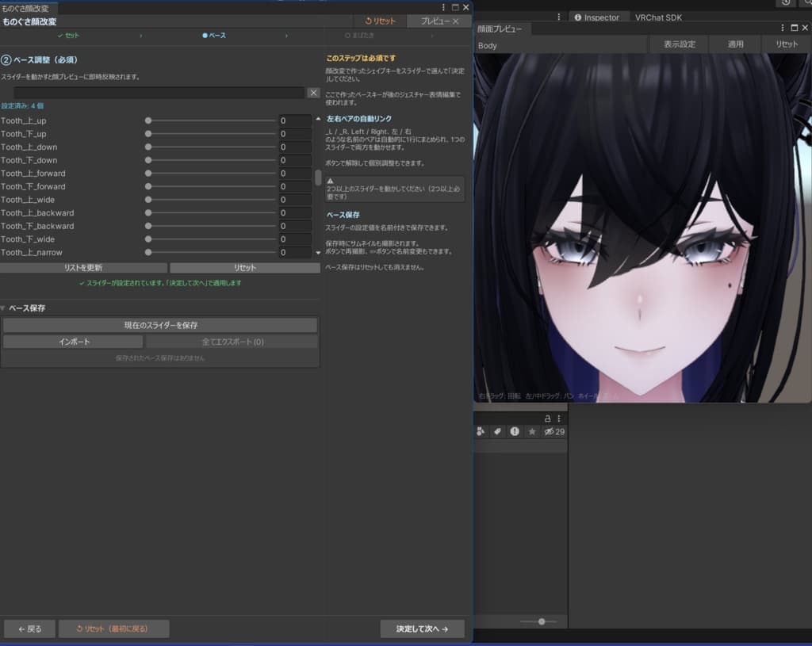Click the 決定して次へ button
Image resolution: width=812 pixels, height=646 pixels.
click(422, 629)
